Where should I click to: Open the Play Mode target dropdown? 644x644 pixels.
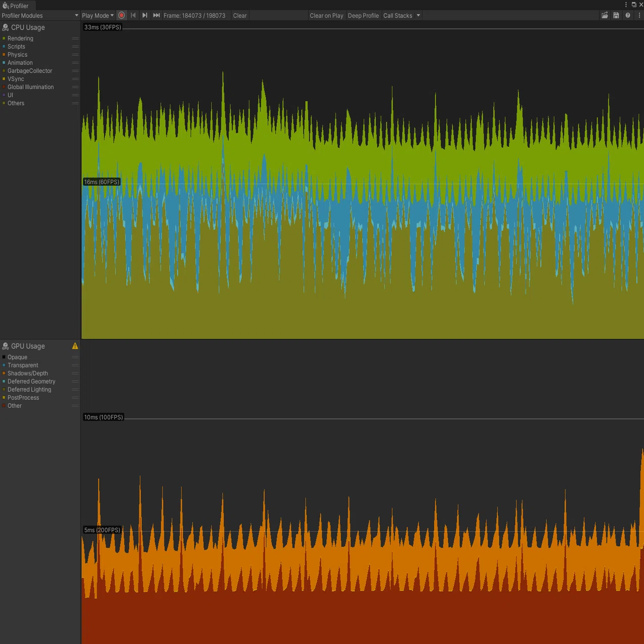coord(98,16)
